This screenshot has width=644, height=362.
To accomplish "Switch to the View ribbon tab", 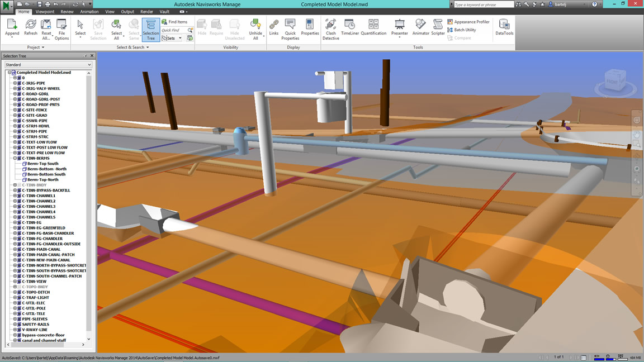I will pos(110,12).
